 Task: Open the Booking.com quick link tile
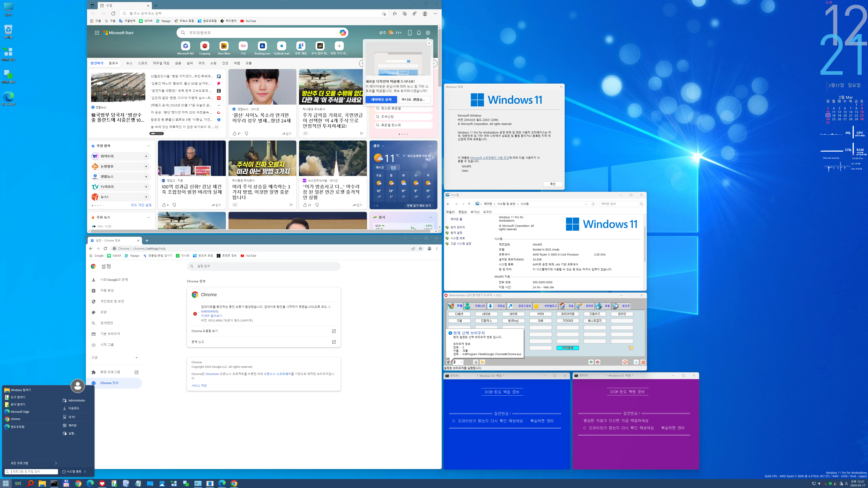tap(262, 48)
